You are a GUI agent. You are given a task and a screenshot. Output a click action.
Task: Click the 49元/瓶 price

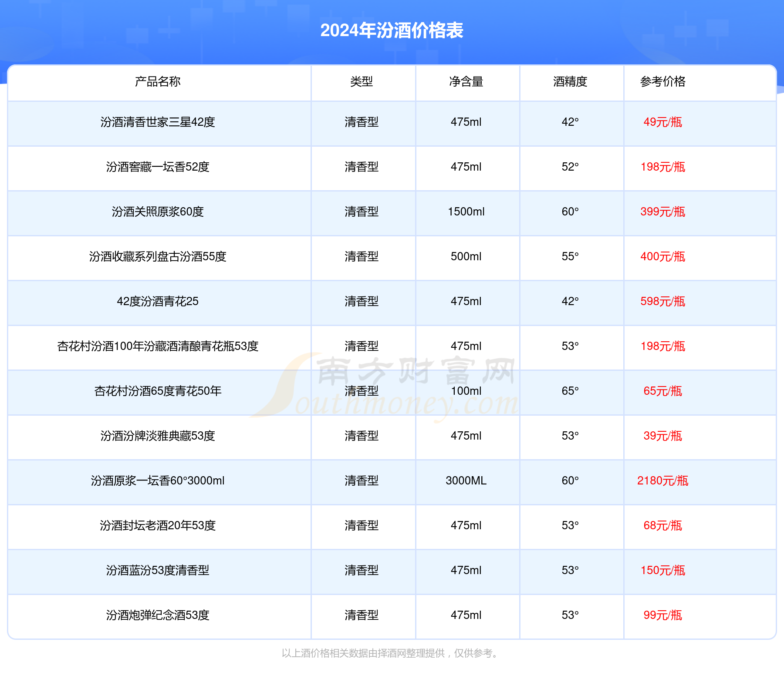pyautogui.click(x=663, y=122)
